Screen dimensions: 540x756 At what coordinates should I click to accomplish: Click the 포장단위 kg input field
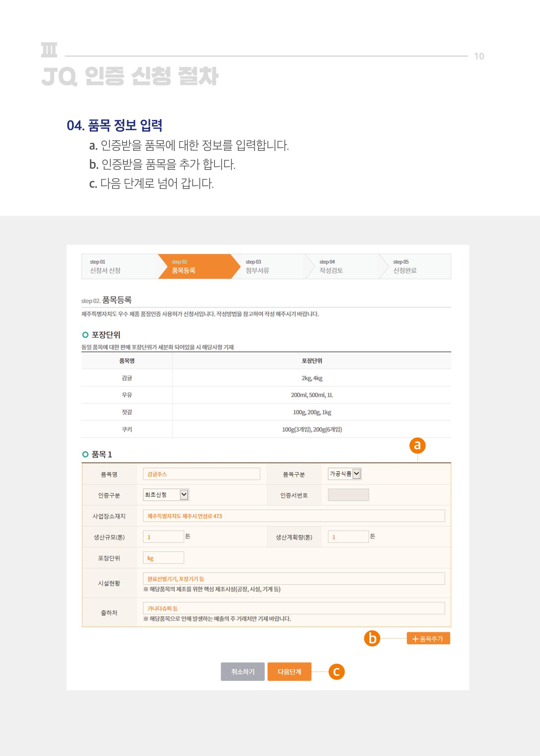point(163,558)
